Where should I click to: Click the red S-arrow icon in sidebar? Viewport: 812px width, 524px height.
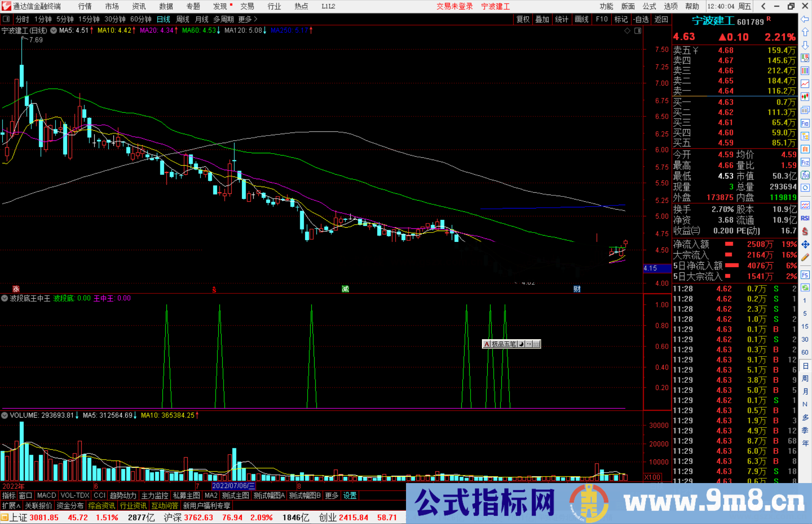[805, 231]
